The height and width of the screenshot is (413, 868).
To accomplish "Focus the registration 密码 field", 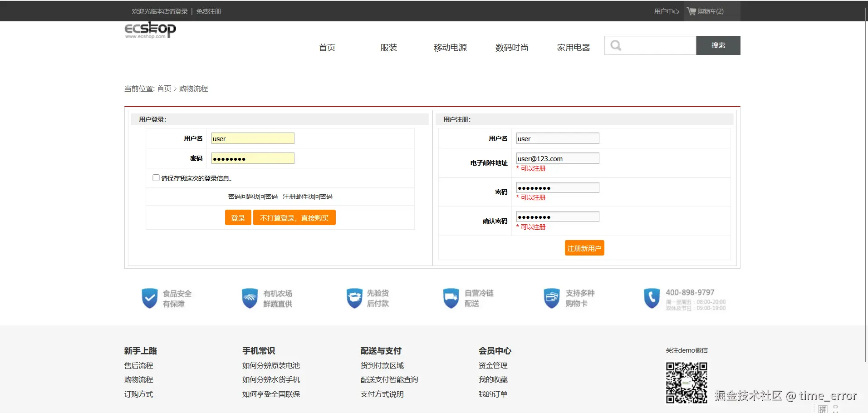I will (558, 187).
